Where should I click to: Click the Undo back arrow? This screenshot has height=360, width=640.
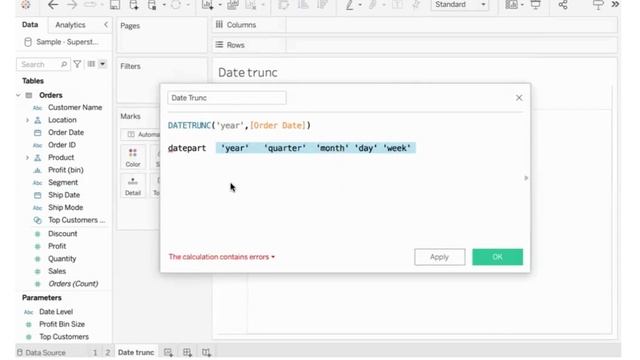click(53, 5)
